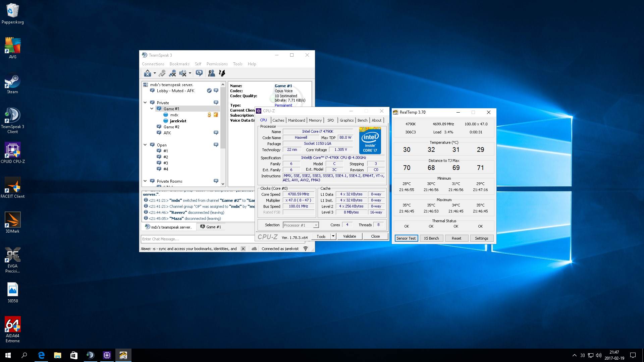Collapse the Game #1 channel
Viewport: 644px width, 362px height.
152,109
